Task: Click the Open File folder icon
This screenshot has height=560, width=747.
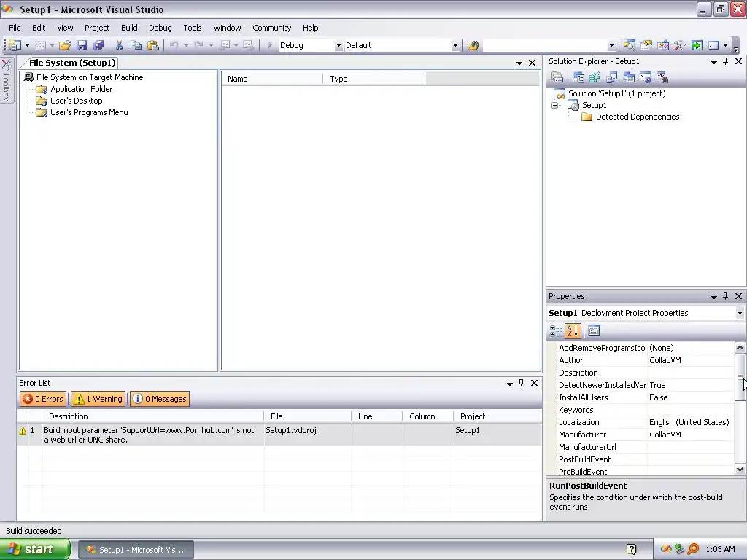Action: point(65,45)
